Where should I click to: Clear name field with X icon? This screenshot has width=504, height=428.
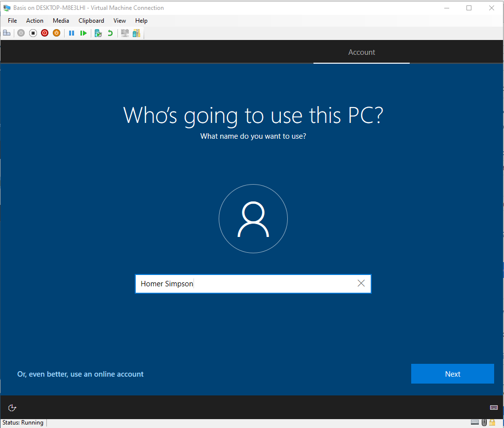tap(361, 283)
